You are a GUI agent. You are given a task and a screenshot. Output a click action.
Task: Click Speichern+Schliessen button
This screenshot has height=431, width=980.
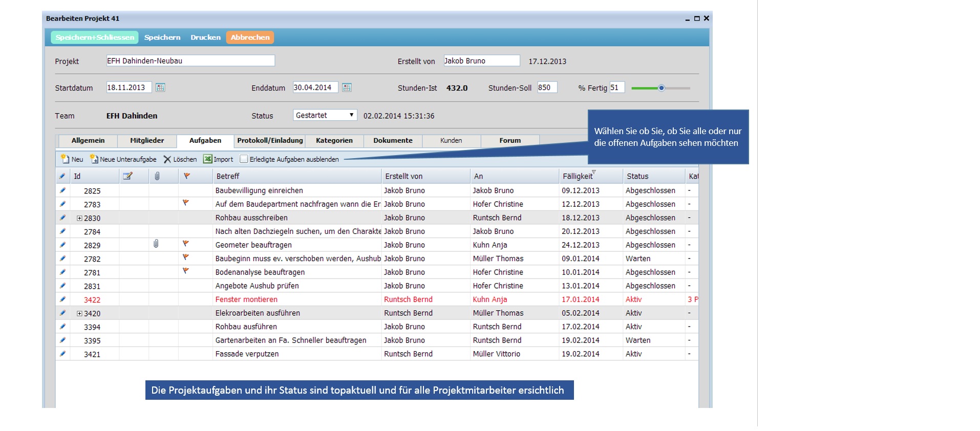tap(95, 37)
